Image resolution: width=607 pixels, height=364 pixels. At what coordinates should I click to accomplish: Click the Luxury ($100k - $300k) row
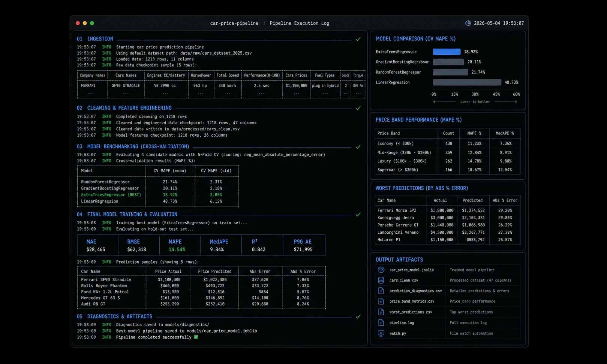448,161
